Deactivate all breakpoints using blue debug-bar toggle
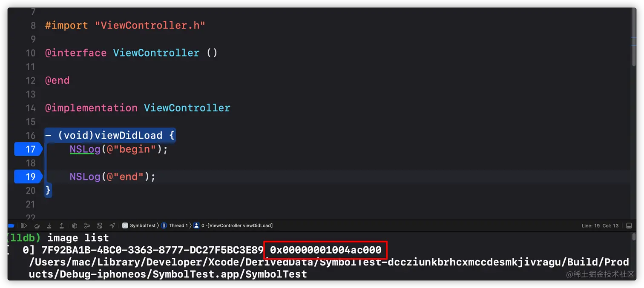Screen dimensions: 644x288 pyautogui.click(x=11, y=225)
